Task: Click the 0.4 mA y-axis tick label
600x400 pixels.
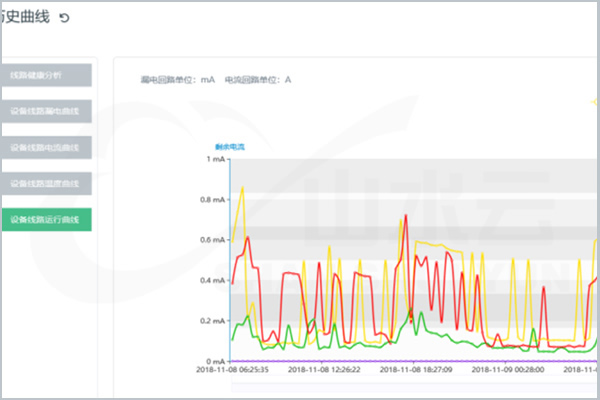Action: tap(211, 280)
